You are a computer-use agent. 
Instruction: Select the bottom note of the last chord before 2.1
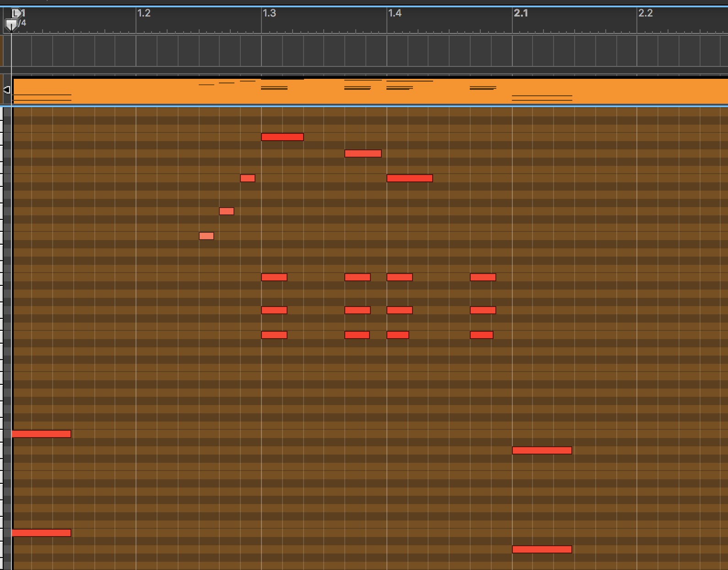coord(482,335)
